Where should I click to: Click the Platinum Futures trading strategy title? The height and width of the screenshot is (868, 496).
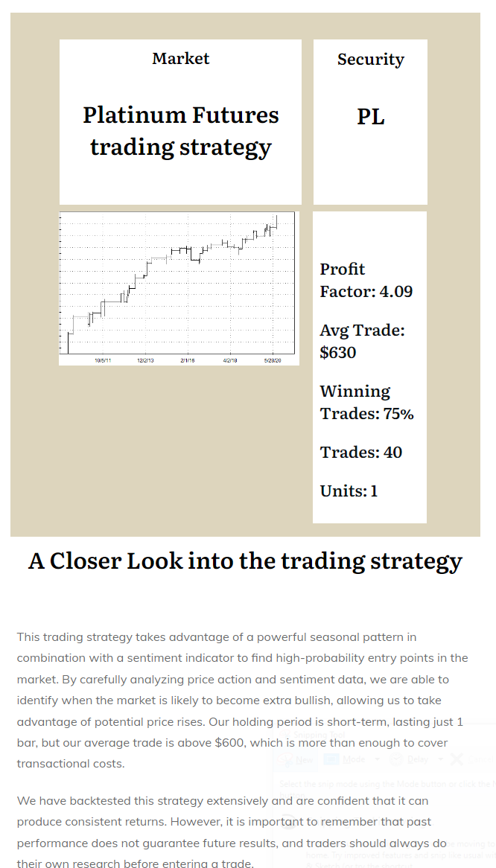click(x=180, y=130)
